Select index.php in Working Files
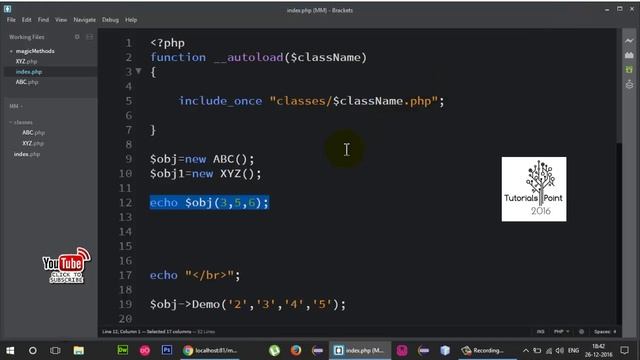Image resolution: width=640 pixels, height=360 pixels. click(29, 72)
